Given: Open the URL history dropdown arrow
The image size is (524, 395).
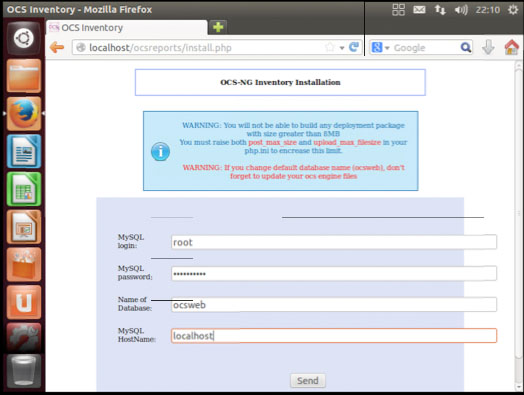Looking at the screenshot, I should [x=342, y=48].
